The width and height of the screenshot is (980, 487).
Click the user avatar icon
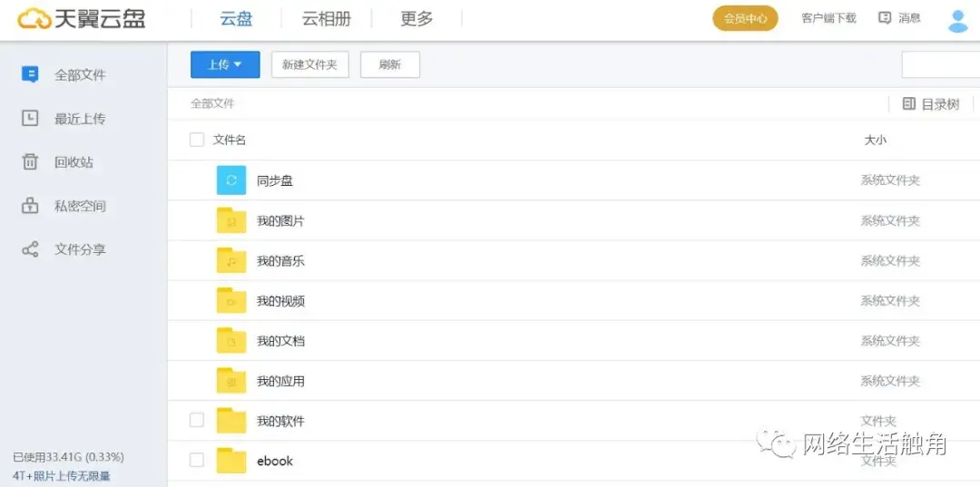pyautogui.click(x=957, y=20)
